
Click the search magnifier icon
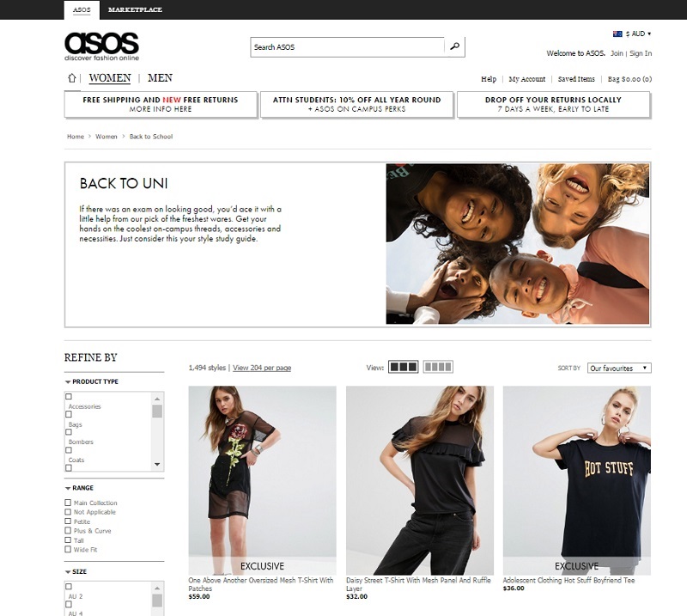455,46
